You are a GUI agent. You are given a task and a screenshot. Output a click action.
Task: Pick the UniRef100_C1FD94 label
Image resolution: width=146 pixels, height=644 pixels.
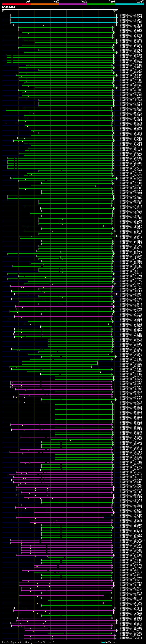point(131,276)
